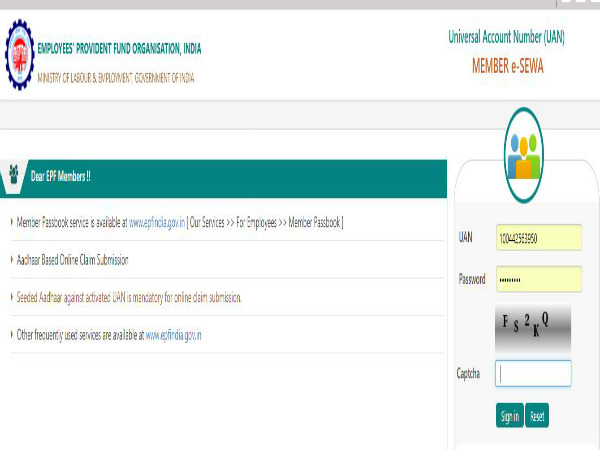Click into the Captcha text box
The image size is (600, 450).
click(x=534, y=373)
